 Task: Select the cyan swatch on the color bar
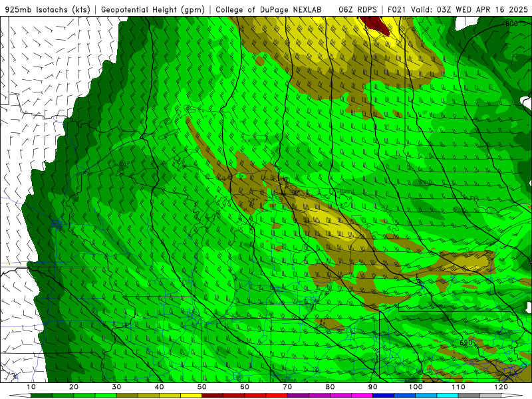tap(448, 395)
